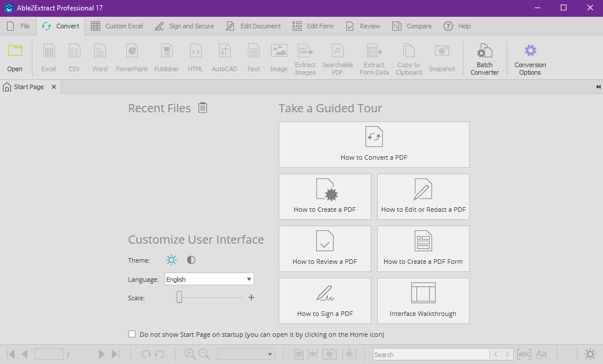Switch to the Review tab

pos(363,26)
